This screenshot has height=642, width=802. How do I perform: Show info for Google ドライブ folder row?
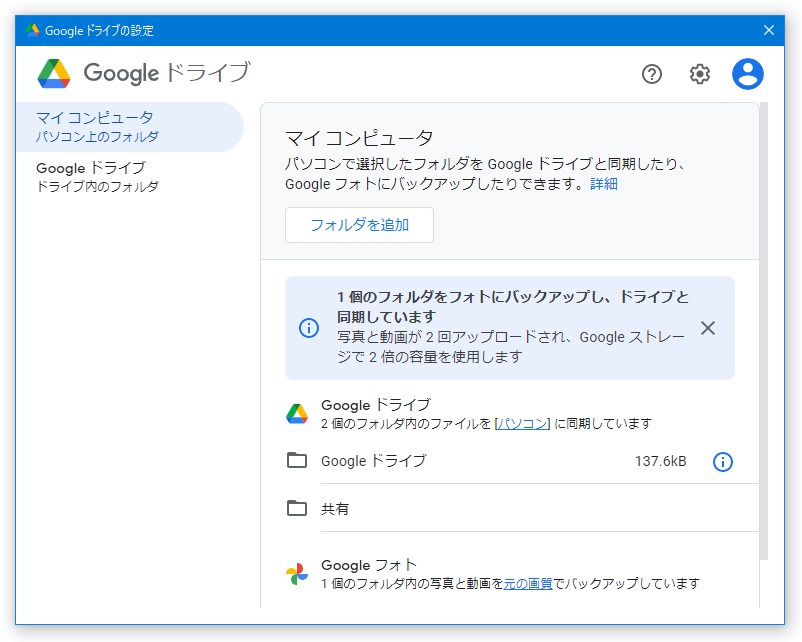point(722,462)
